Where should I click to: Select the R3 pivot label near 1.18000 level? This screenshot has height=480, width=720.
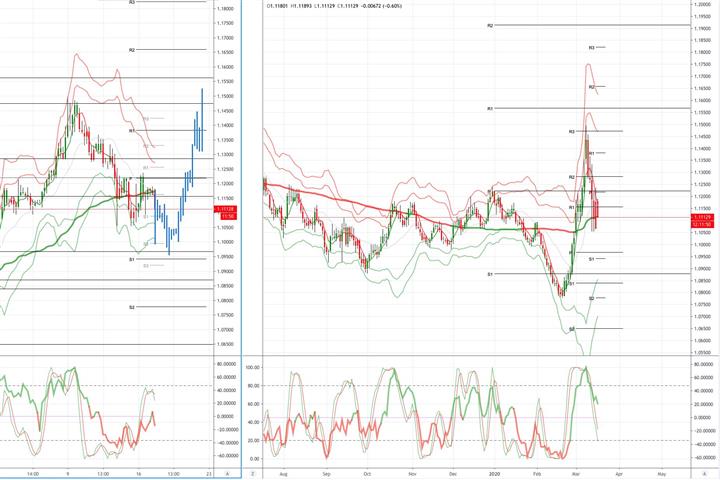[592, 47]
